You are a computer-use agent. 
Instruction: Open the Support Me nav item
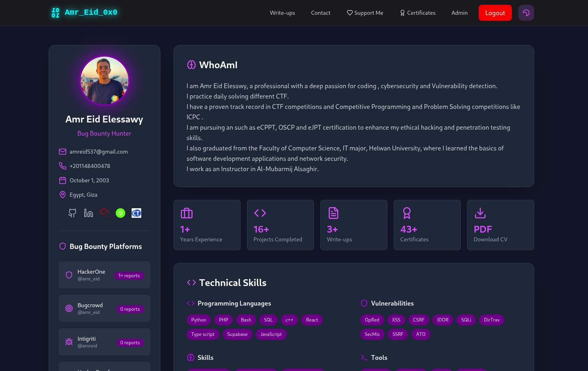(x=365, y=13)
